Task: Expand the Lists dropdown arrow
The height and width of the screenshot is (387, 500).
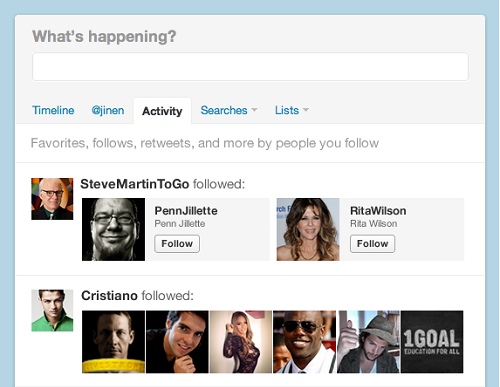Action: click(306, 110)
